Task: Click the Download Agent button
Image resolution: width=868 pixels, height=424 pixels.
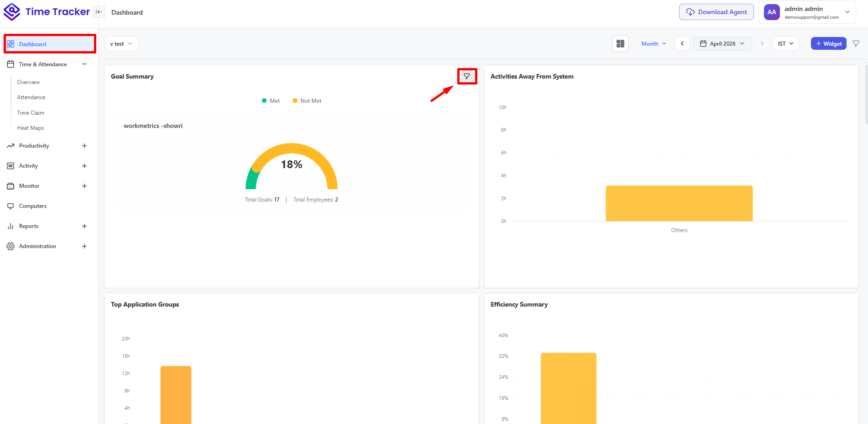Action: tap(716, 12)
